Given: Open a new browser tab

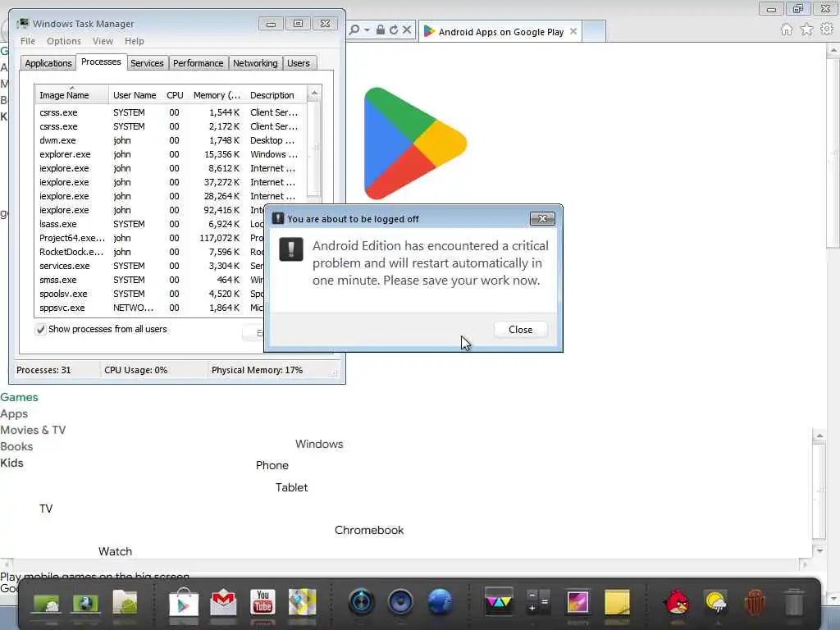Looking at the screenshot, I should (x=594, y=31).
